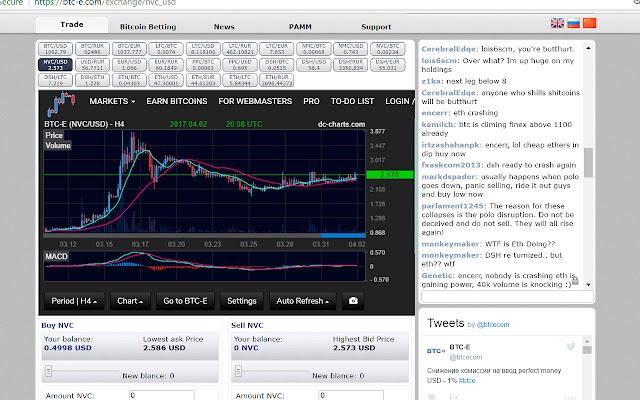Select the BTC/USD pair button
Viewport: 640px width, 400px height.
[x=56, y=49]
